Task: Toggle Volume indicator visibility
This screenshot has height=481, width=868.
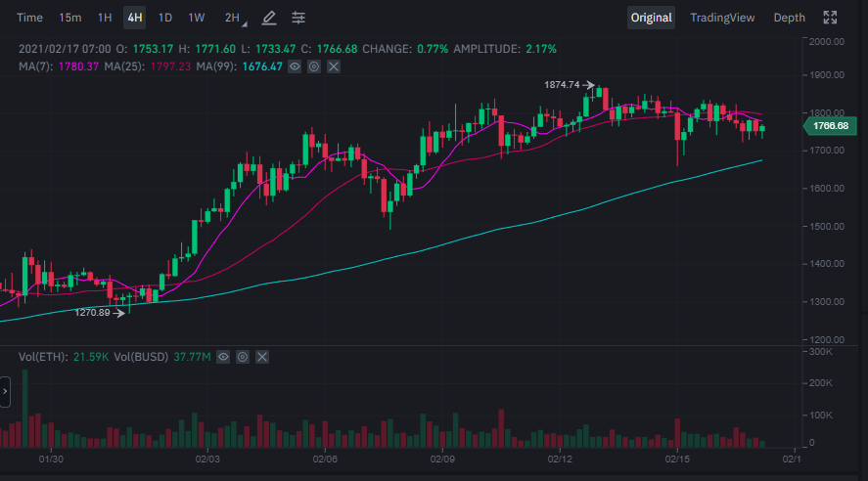Action: 223,358
